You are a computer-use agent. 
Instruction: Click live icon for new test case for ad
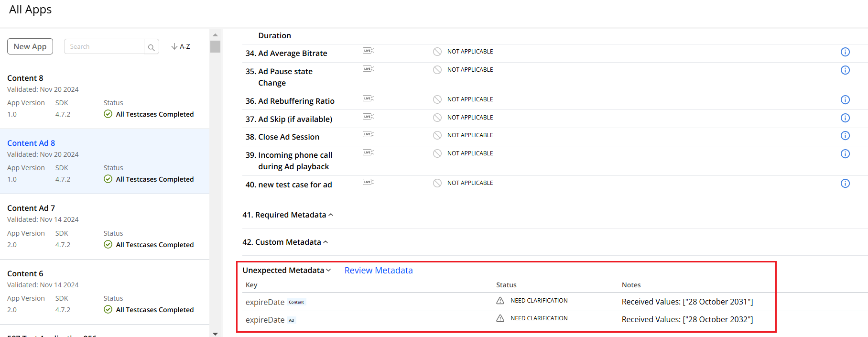[x=369, y=182]
